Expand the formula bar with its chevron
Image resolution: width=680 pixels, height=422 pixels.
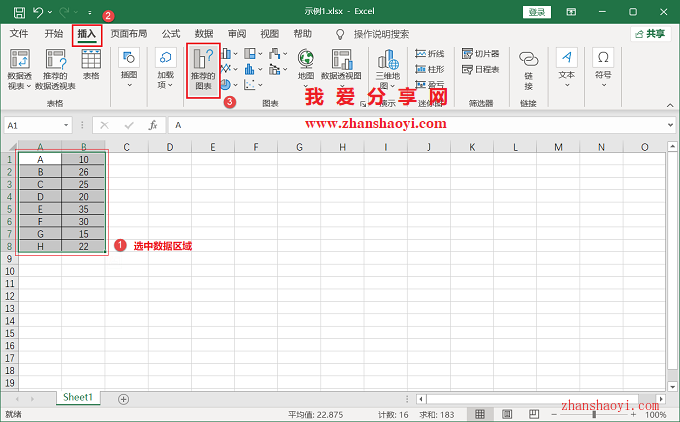(670, 125)
